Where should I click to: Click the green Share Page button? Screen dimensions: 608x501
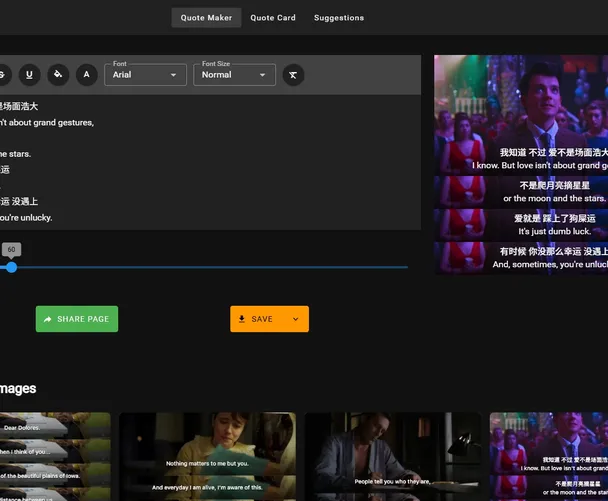coord(77,319)
